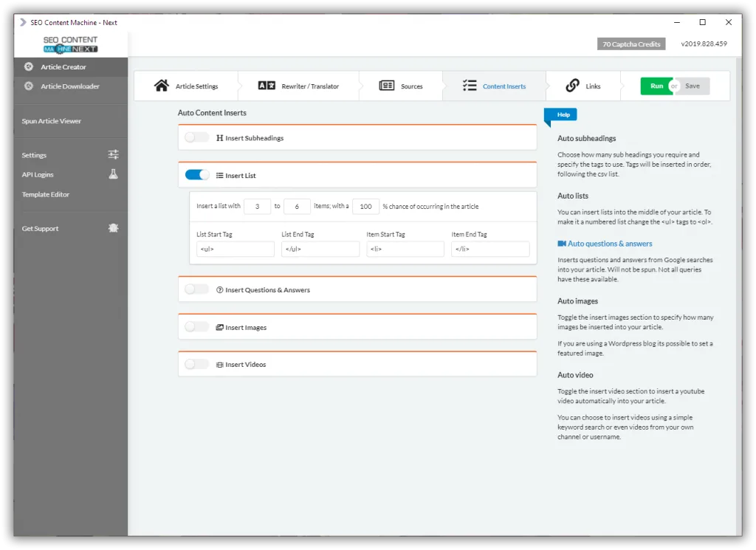This screenshot has height=550, width=756.
Task: Enable the Insert Subheadings toggle
Action: click(196, 137)
